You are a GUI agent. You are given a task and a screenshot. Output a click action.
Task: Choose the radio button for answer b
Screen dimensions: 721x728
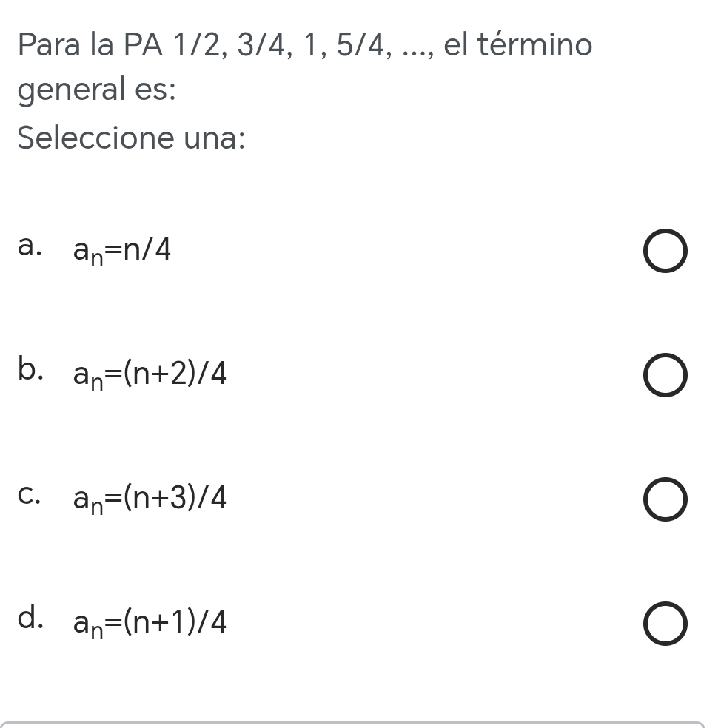665,377
